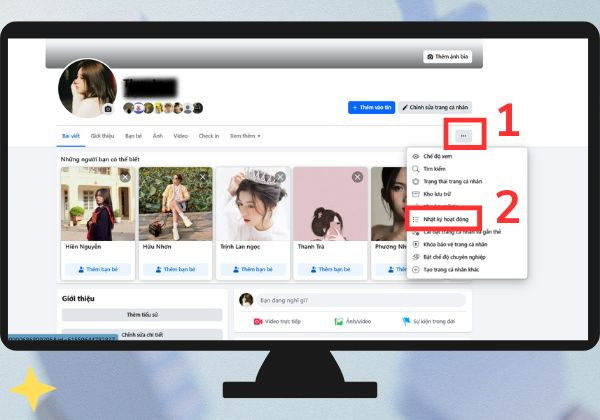This screenshot has height=420, width=600.
Task: Add Hiền Nguyễn as a friend
Action: tap(98, 269)
